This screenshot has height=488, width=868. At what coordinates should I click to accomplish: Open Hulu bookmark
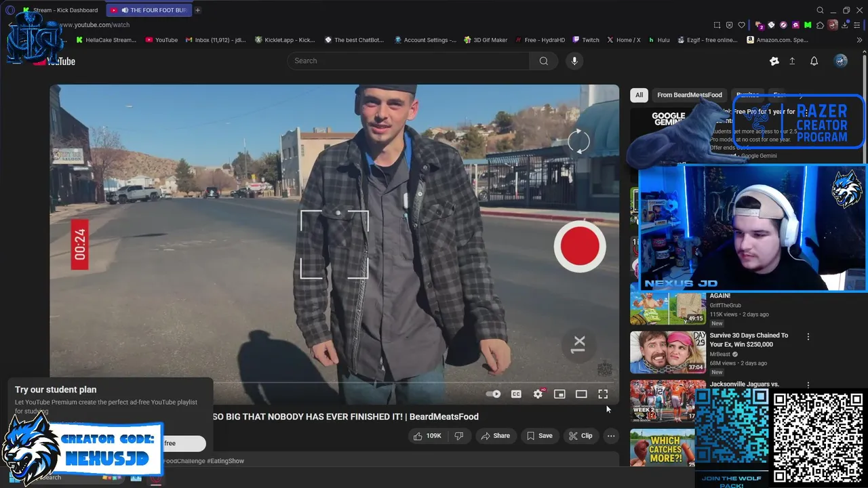point(659,40)
